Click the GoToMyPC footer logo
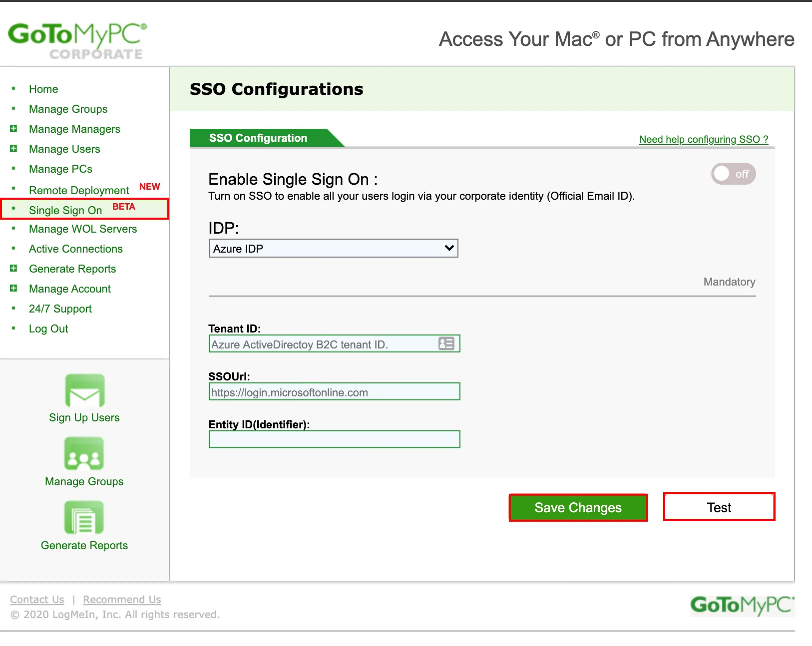Viewport: 812px width, 646px height. (742, 606)
